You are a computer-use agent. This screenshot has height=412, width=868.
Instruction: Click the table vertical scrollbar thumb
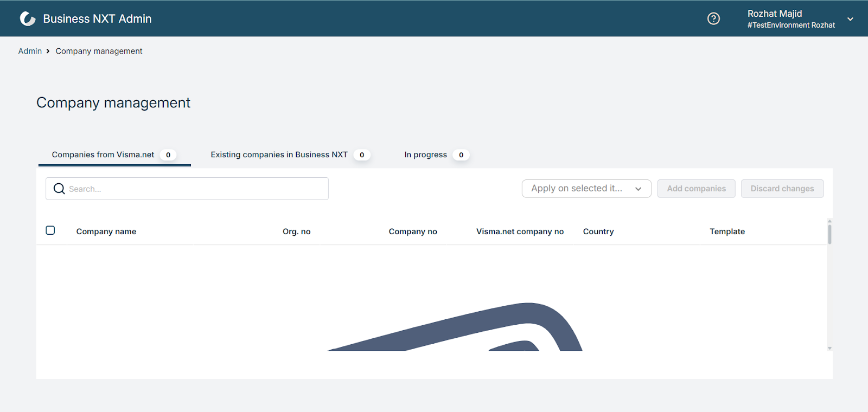tap(829, 234)
